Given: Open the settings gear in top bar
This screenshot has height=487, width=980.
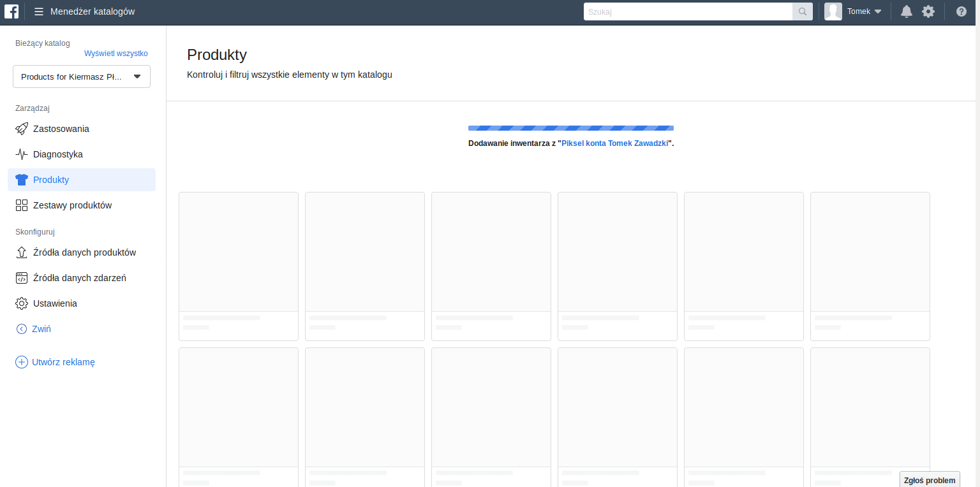Looking at the screenshot, I should 928,11.
